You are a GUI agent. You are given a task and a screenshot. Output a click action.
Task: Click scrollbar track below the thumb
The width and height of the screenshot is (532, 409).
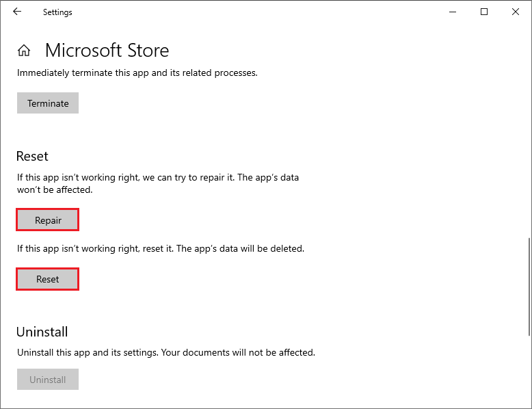529,369
